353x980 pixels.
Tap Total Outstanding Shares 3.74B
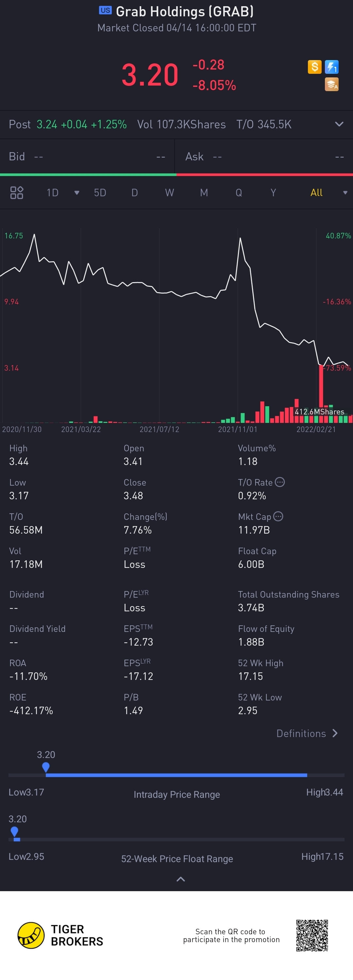coord(289,601)
